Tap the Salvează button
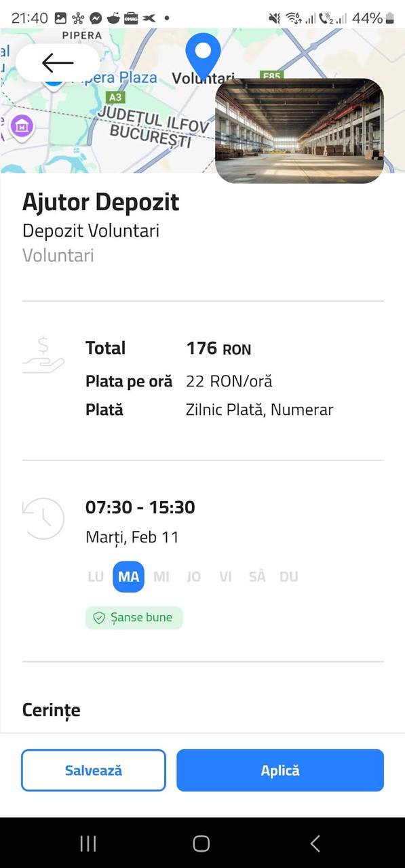Screen dimensions: 405x868 tap(94, 770)
